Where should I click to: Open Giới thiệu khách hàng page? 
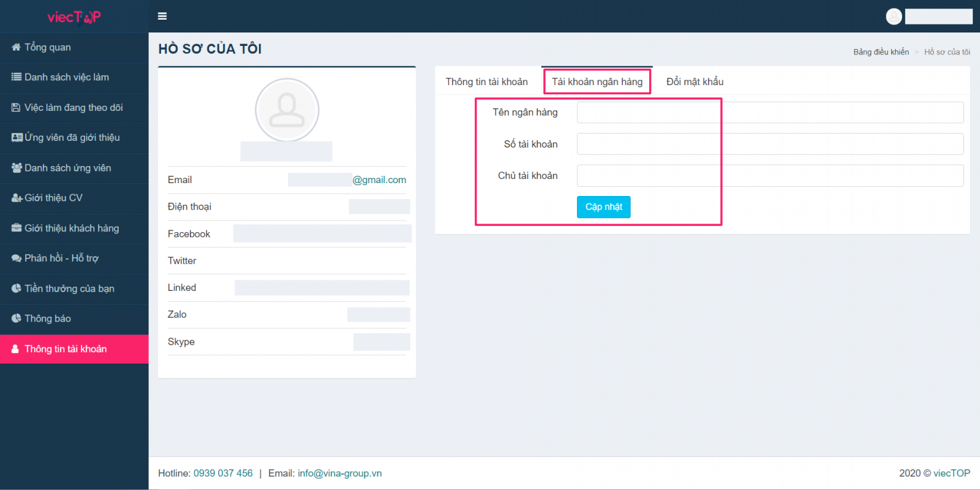point(74,228)
